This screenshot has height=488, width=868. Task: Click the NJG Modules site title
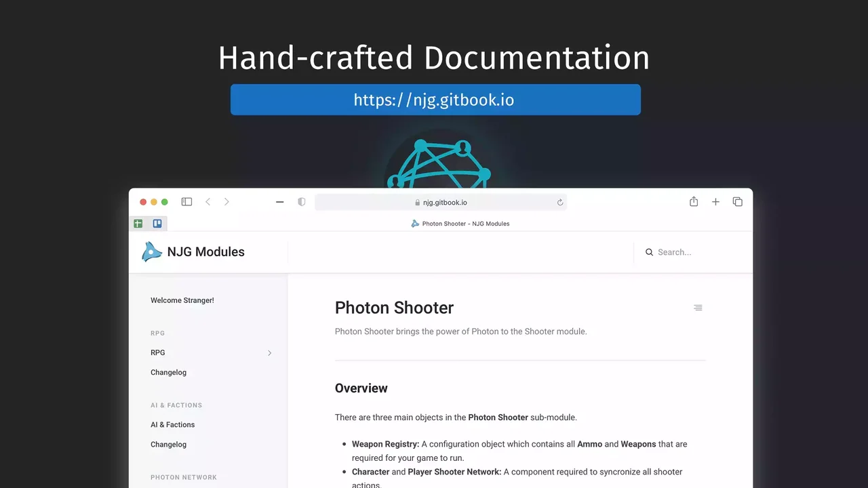(x=205, y=251)
